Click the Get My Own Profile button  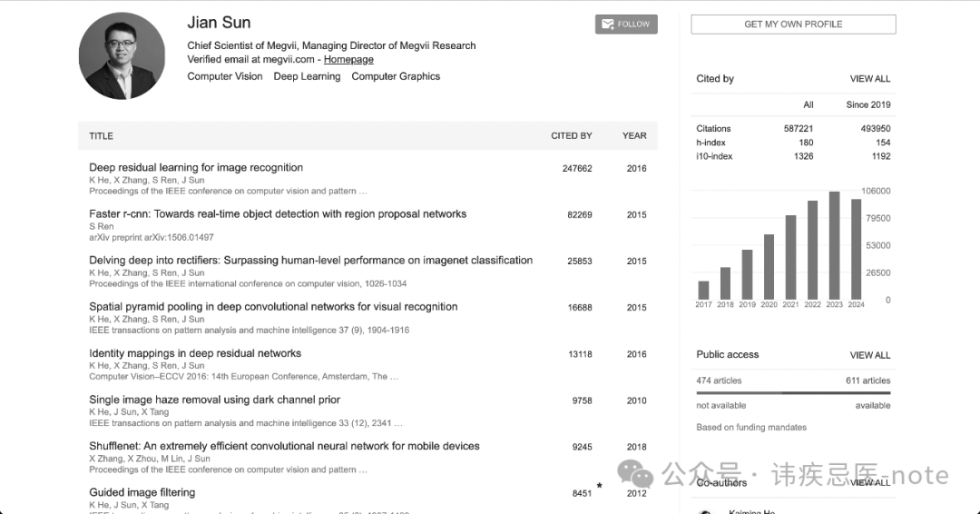pos(793,25)
